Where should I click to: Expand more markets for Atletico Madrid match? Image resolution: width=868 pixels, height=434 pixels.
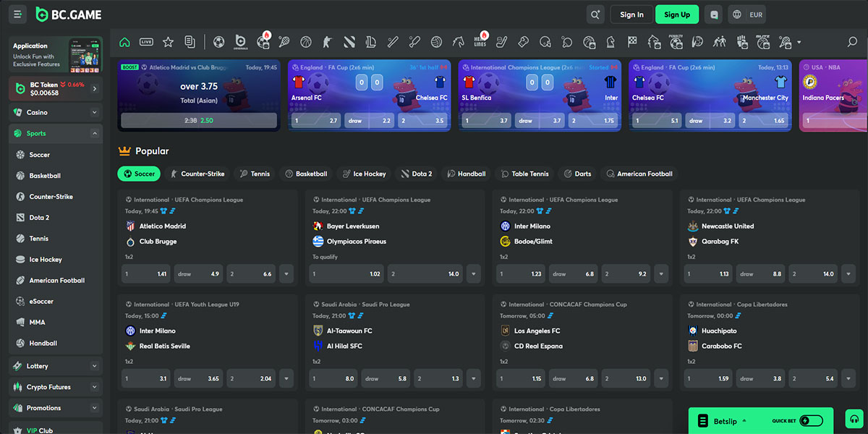tap(287, 274)
